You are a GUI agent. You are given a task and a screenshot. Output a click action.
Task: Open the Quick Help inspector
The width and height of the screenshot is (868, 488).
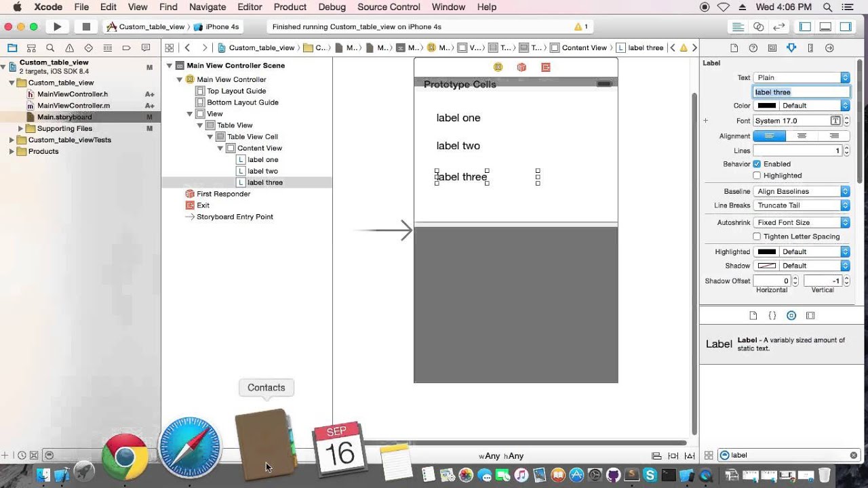coord(753,48)
